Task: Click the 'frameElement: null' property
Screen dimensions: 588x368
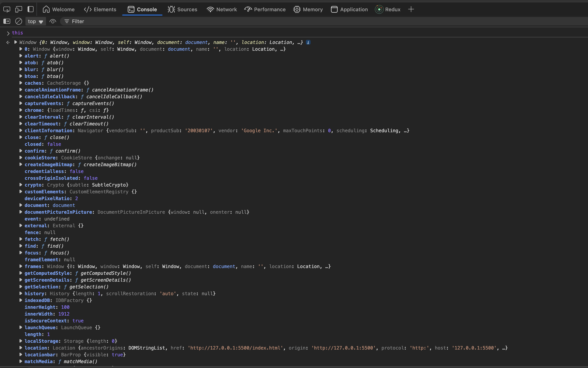Action: 50,260
